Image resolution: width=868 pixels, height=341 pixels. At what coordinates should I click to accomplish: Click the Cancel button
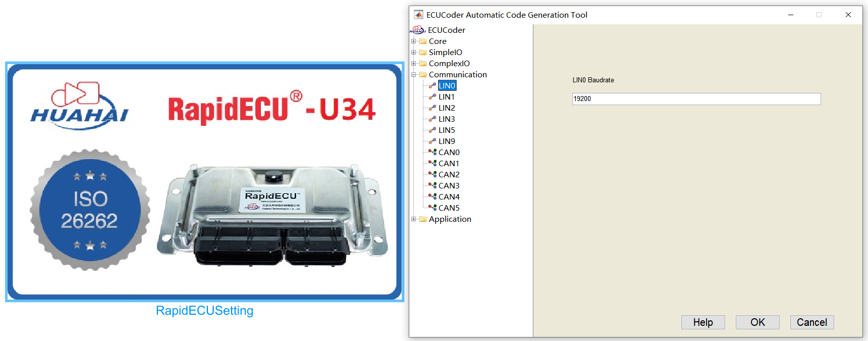(x=812, y=322)
